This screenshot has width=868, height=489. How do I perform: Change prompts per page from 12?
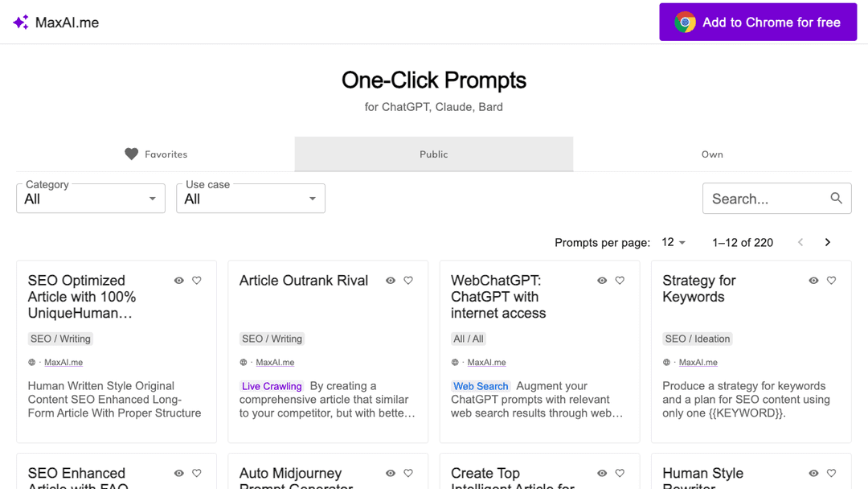click(674, 242)
